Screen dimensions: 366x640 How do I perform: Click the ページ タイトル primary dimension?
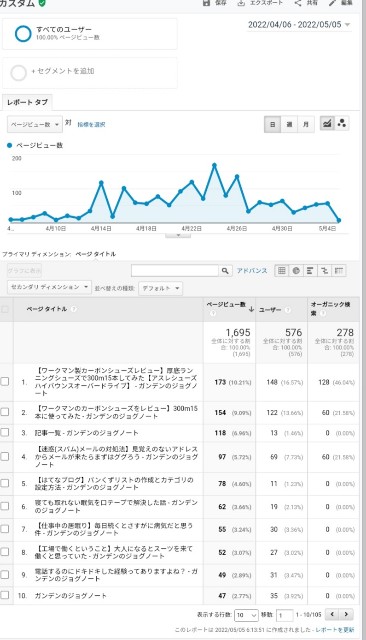[95, 254]
